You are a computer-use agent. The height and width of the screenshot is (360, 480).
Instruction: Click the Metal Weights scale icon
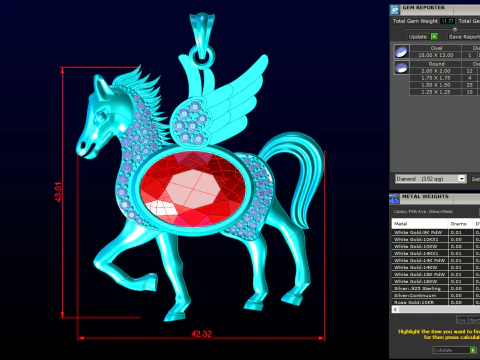[394, 199]
